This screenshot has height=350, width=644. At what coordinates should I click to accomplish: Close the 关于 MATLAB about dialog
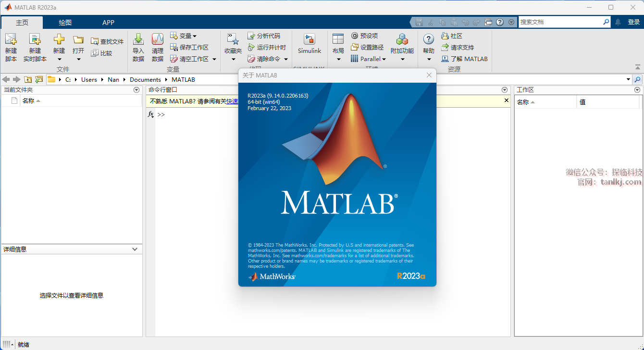click(429, 75)
